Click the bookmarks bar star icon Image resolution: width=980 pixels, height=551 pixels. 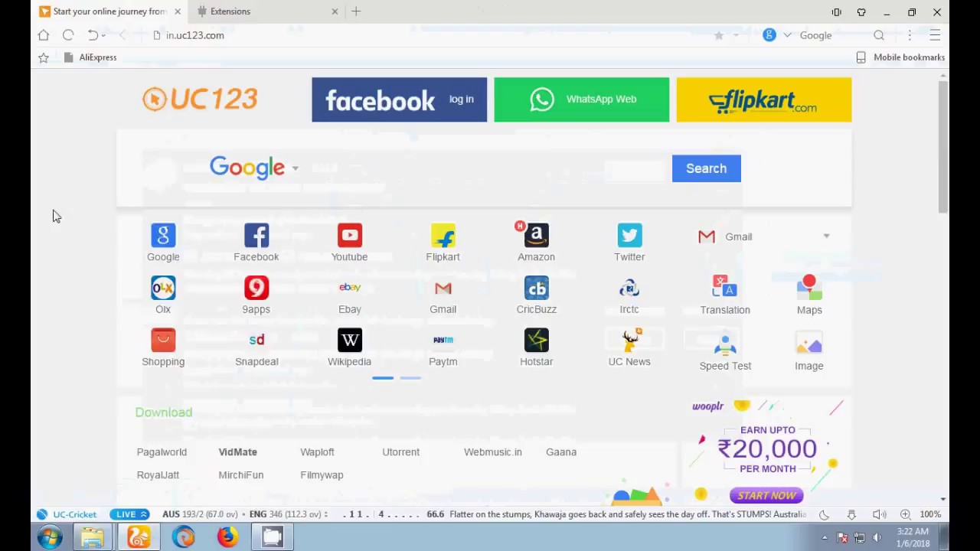44,57
